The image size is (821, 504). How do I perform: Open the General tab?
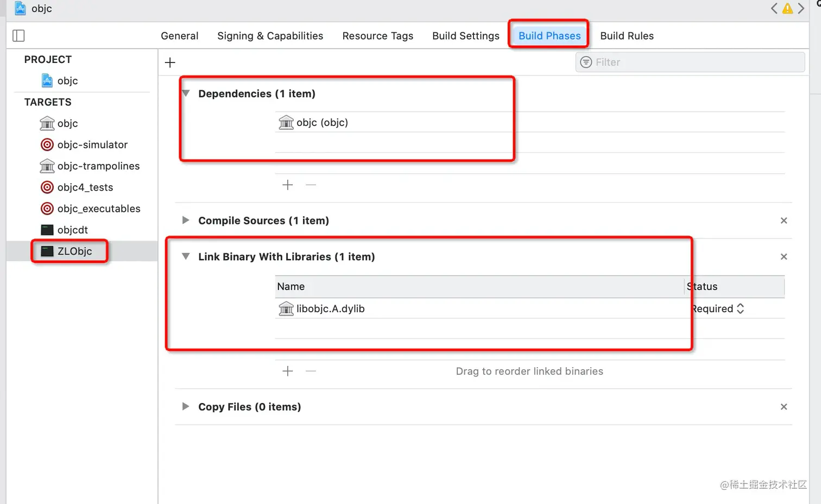180,36
